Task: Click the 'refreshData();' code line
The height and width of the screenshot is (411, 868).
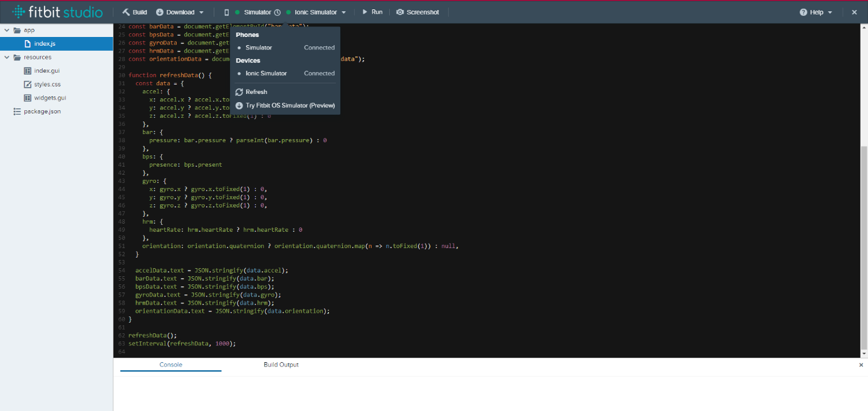Action: [x=152, y=335]
